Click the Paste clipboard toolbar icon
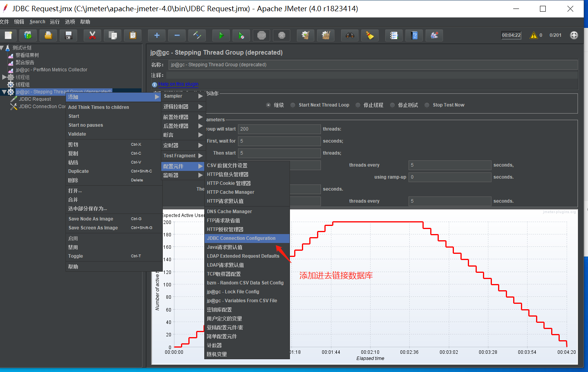Viewport: 588px width, 372px height. pyautogui.click(x=133, y=35)
